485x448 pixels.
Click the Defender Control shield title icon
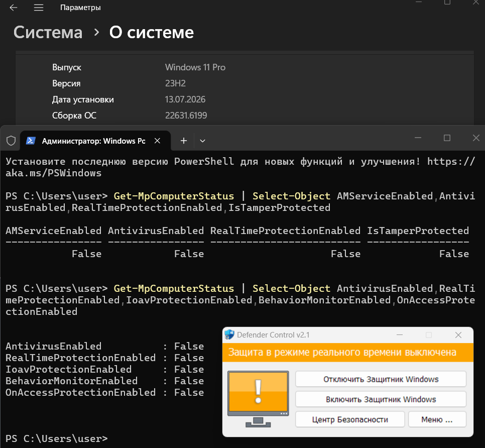pyautogui.click(x=229, y=334)
